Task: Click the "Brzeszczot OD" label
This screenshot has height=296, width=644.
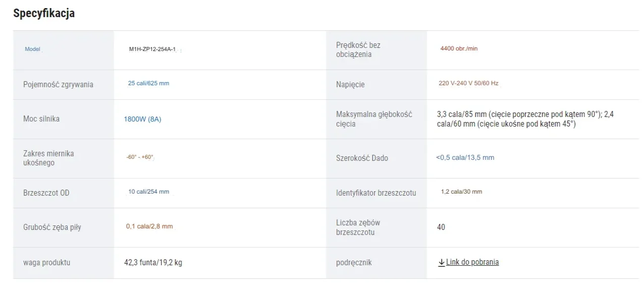Action: coord(46,193)
